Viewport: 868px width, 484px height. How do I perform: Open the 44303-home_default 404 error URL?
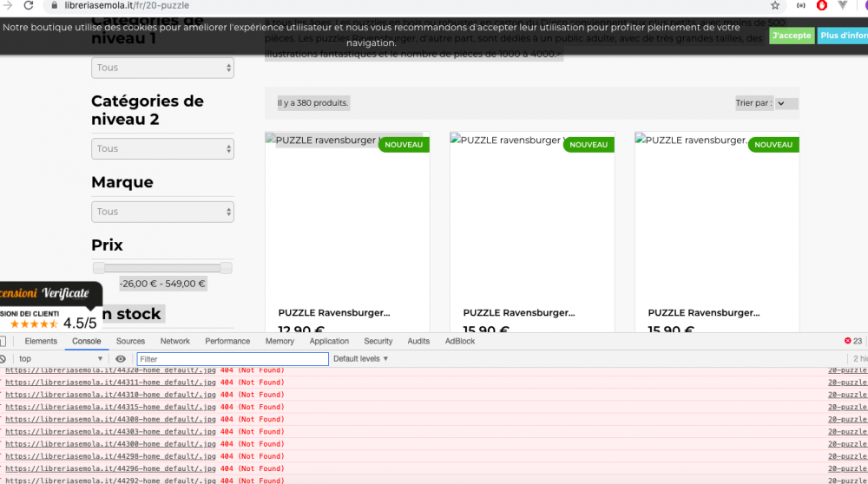pos(110,431)
